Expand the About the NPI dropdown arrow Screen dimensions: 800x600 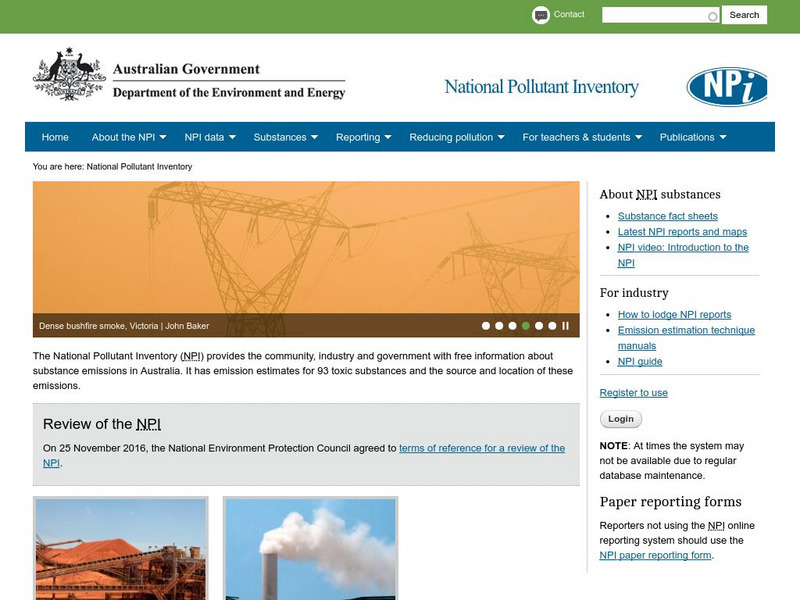(163, 137)
